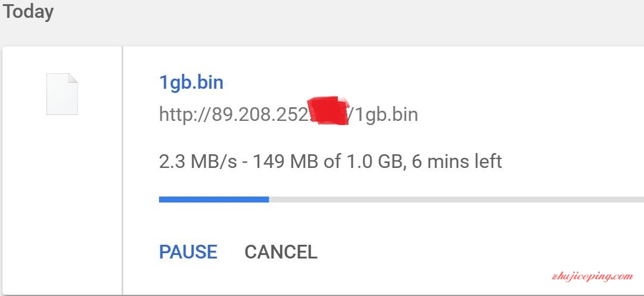This screenshot has width=644, height=296.
Task: Pause the 1gb.bin download
Action: tap(188, 252)
